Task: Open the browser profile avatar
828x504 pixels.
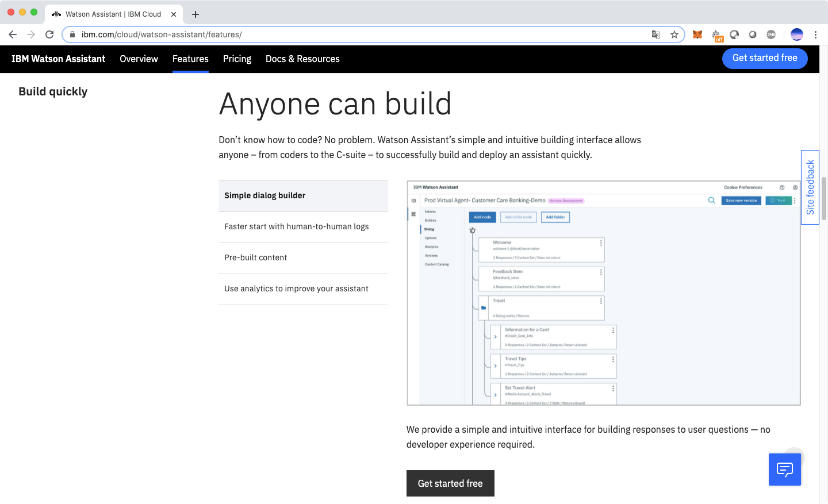Action: (797, 34)
